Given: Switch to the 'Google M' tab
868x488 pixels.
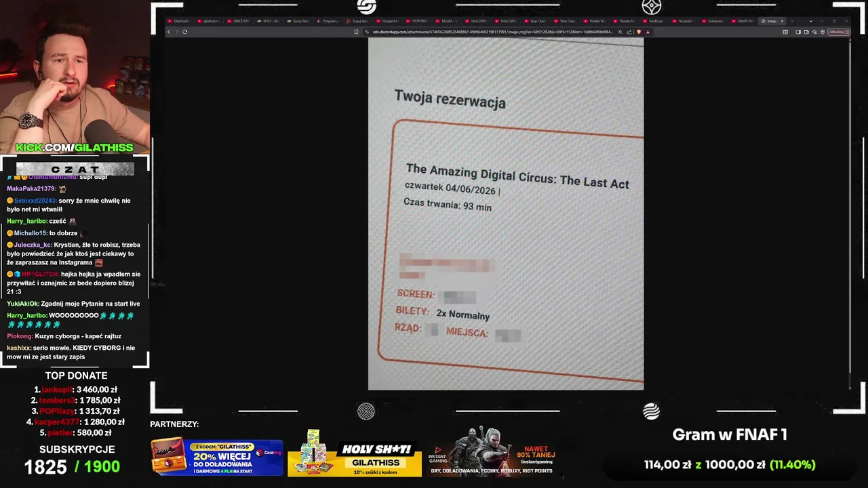Looking at the screenshot, I should click(387, 21).
